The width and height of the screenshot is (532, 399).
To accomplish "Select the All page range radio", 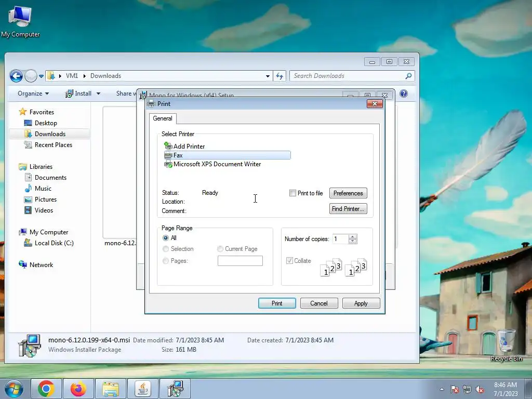I will click(x=166, y=238).
